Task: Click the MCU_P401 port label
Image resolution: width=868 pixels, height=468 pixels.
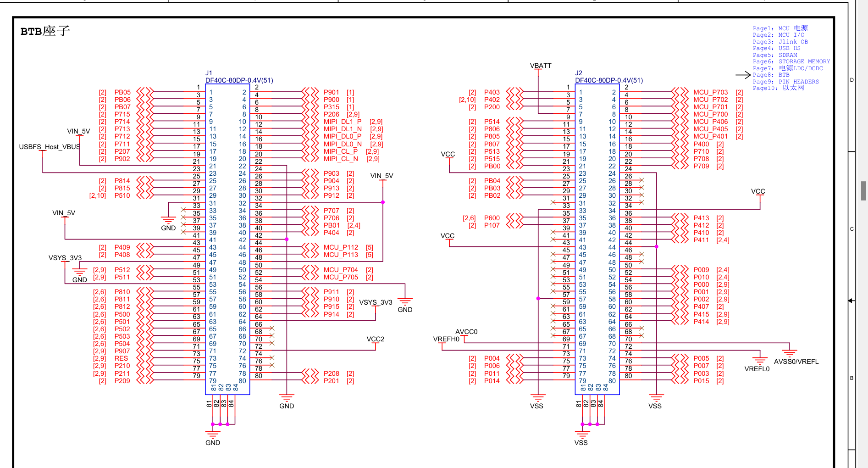Action: pyautogui.click(x=711, y=136)
